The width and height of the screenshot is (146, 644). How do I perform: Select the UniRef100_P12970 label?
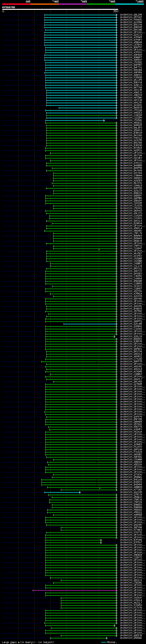pyautogui.click(x=131, y=447)
